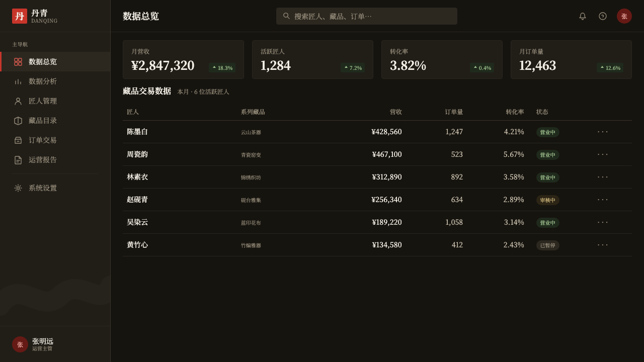Viewport: 644px width, 362px height.
Task: Click the 数据分析 bar chart icon
Action: tap(18, 81)
